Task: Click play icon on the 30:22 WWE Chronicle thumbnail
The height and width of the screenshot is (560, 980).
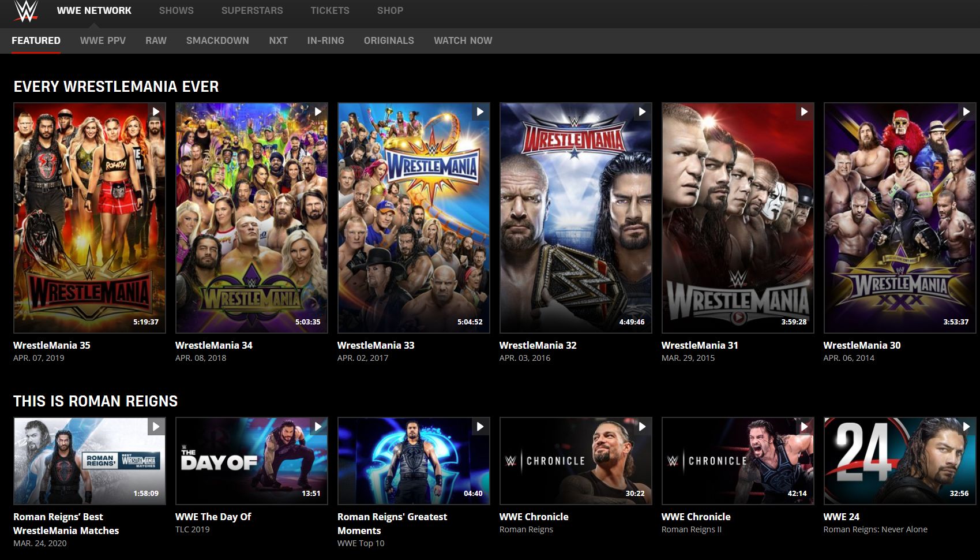Action: (x=642, y=427)
